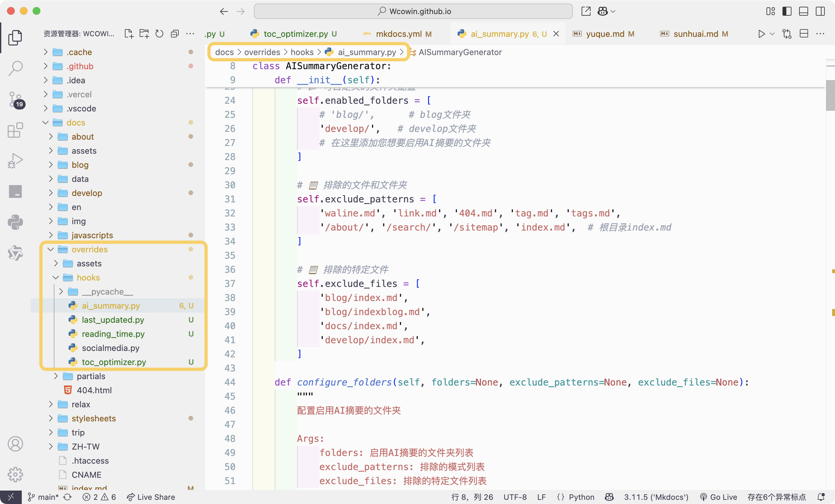Screen dimensions: 835x504
Task: Click the main* git branch indicator
Action: coord(43,497)
